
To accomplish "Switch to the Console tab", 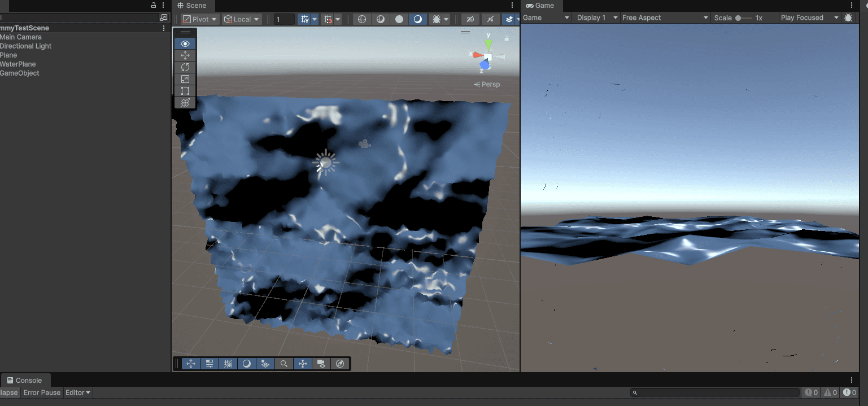I will (25, 381).
